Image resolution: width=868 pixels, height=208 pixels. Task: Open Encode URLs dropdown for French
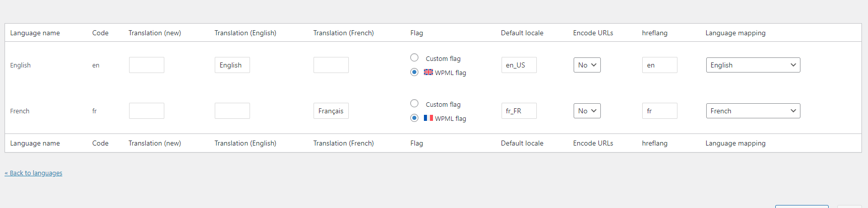587,111
